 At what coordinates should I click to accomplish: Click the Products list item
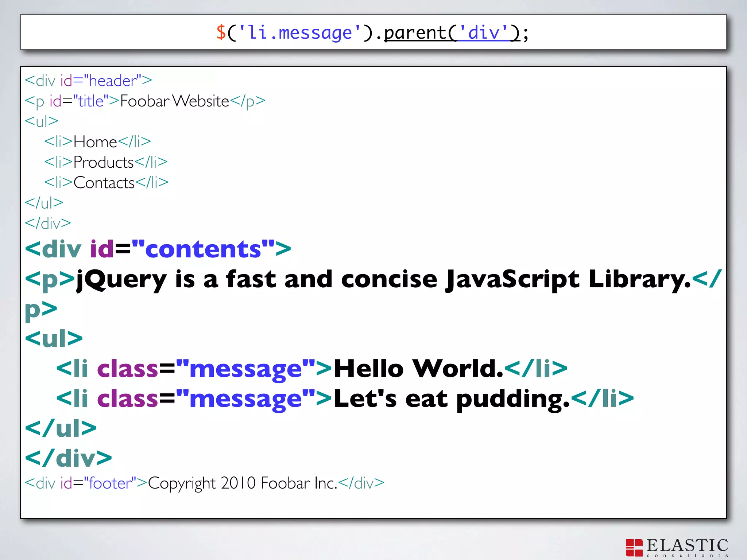pos(104,162)
